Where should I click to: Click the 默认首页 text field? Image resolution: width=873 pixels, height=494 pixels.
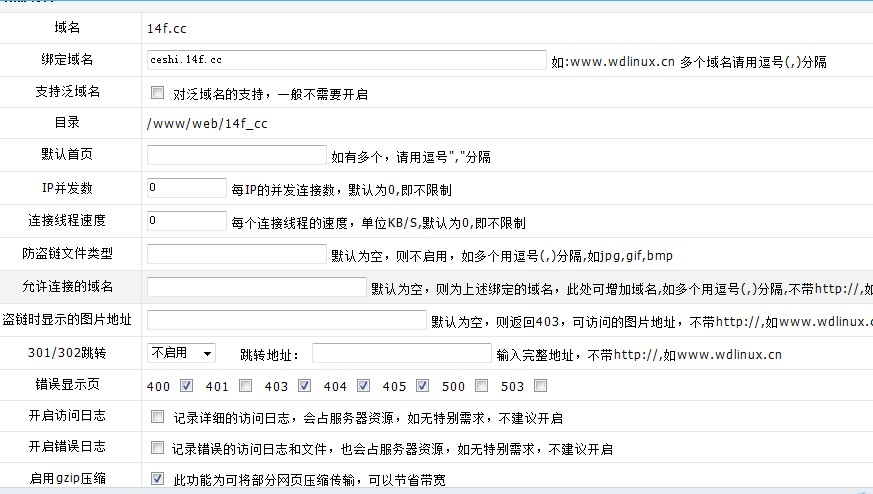(x=237, y=155)
